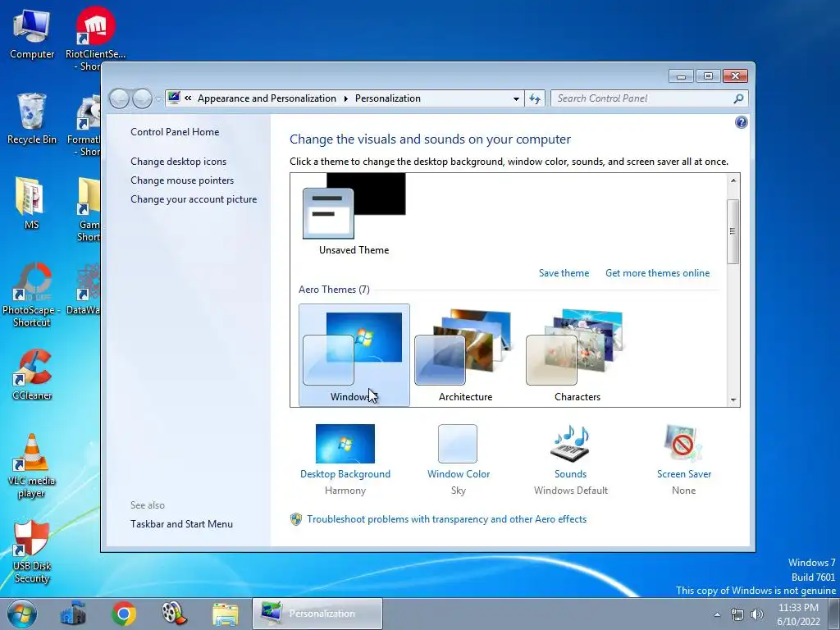Open Taskbar and Start Menu link
Viewport: 840px width, 630px height.
[x=181, y=524]
